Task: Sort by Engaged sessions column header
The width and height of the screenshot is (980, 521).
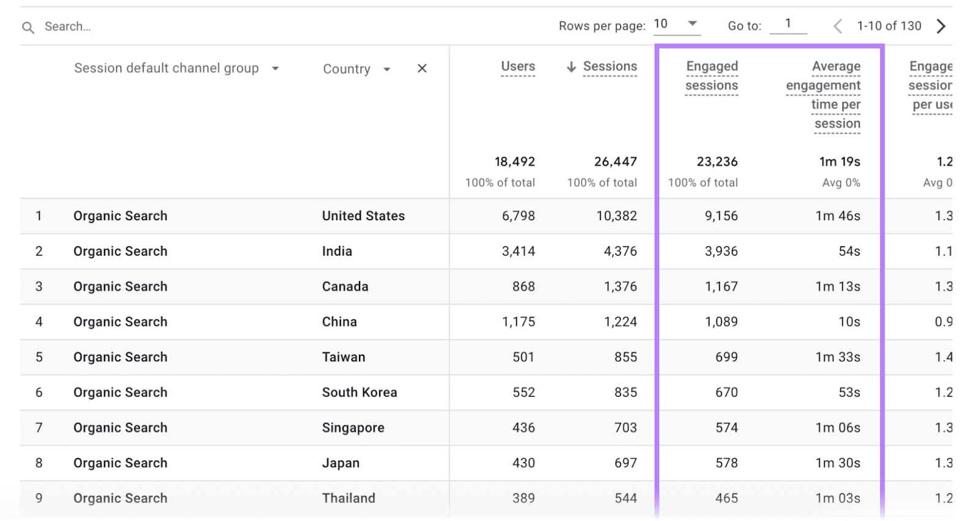Action: click(711, 75)
